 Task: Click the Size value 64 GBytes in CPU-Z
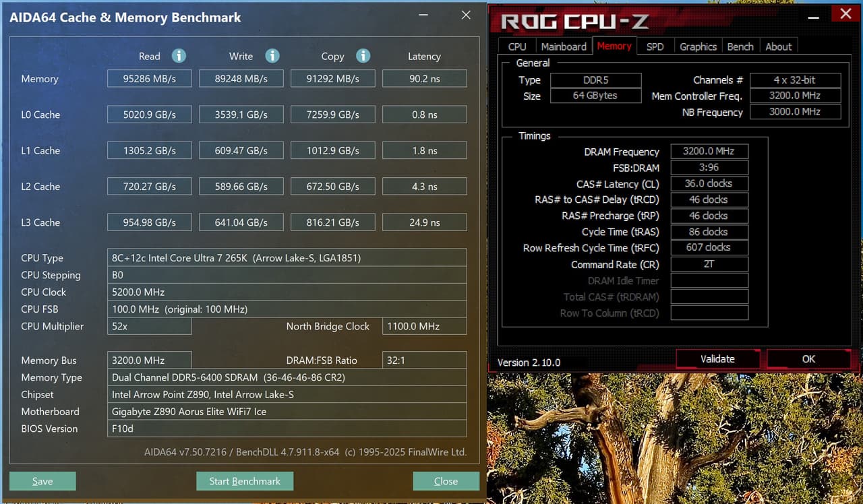click(x=596, y=96)
